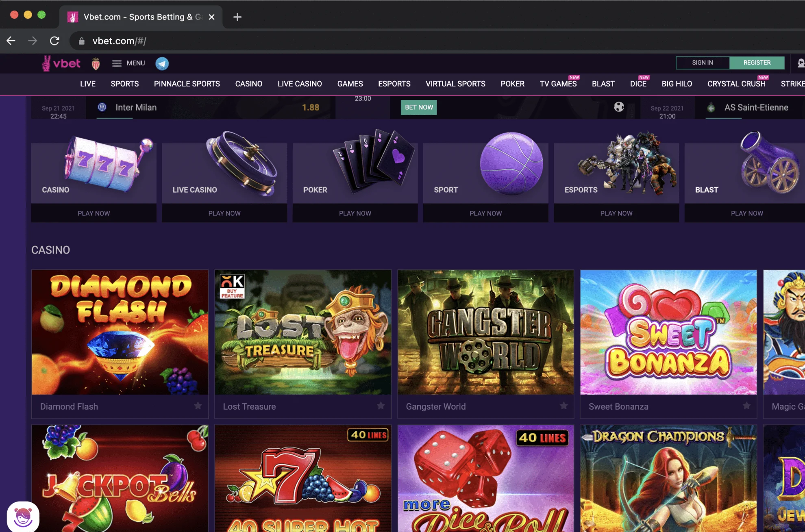
Task: Click the browser forward arrow
Action: 33,41
